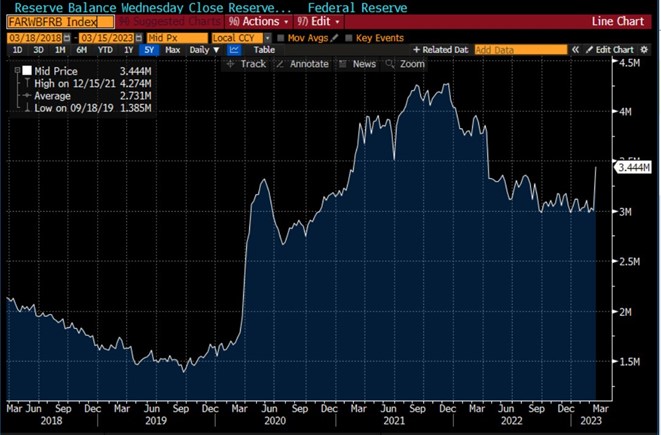Toggle the Key Events checkbox
Viewport: 661px width, 435px height.
click(x=350, y=37)
